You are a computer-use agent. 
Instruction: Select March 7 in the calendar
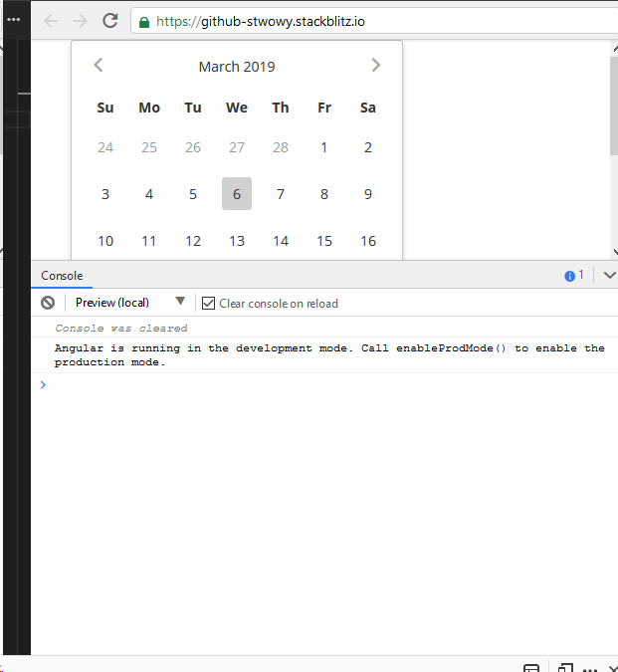[x=281, y=194]
